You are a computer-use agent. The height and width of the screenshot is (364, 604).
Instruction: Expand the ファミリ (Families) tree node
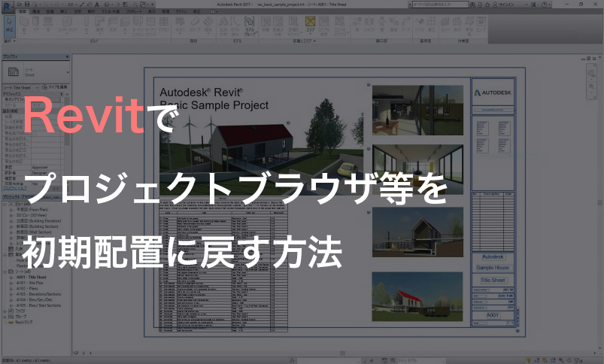(5, 311)
